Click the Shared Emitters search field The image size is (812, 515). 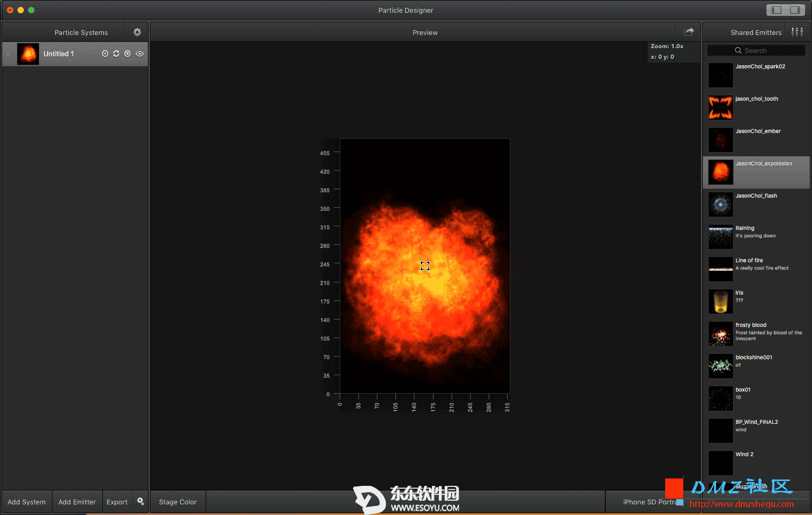[x=756, y=50]
